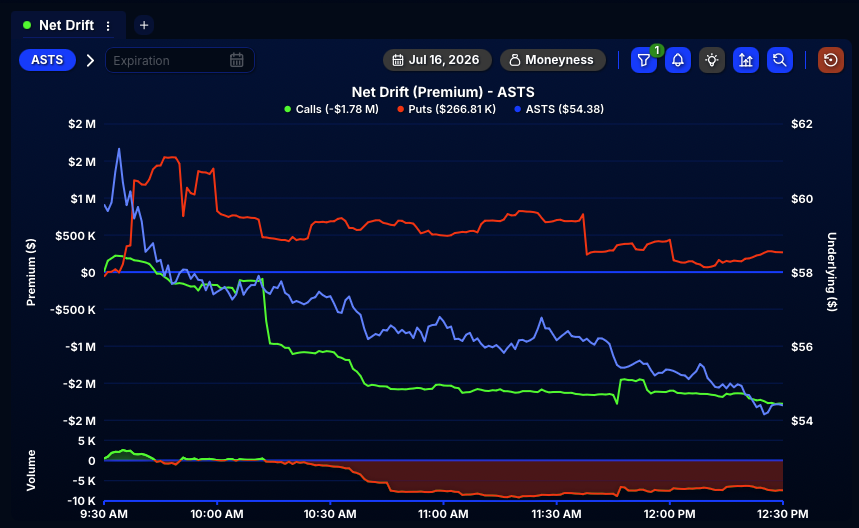
Task: Click the Underlying ($) axis title
Action: point(832,272)
